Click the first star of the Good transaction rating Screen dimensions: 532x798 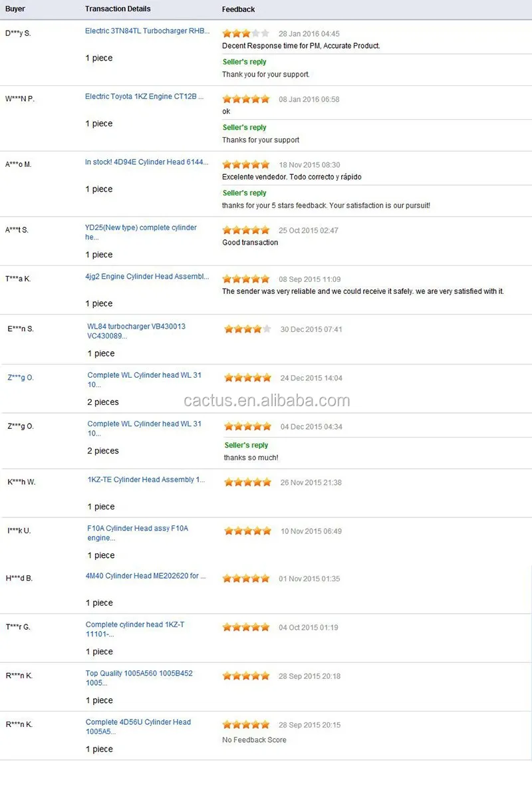pyautogui.click(x=226, y=228)
